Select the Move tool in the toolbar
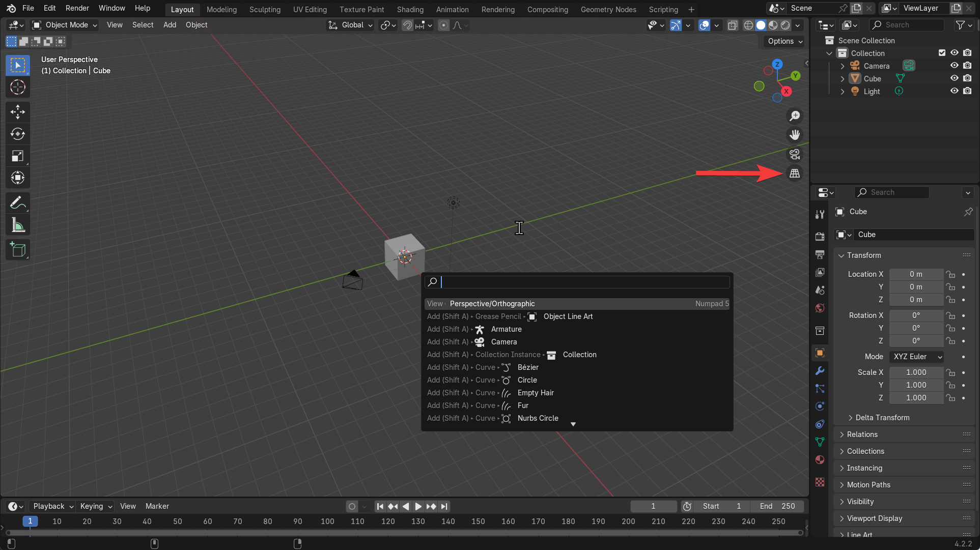 (x=17, y=111)
